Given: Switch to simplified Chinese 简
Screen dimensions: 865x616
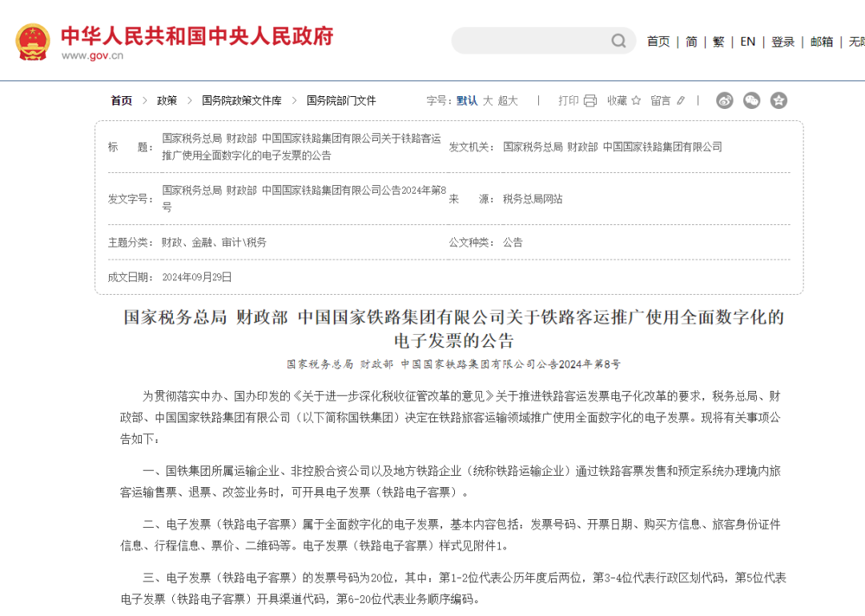Looking at the screenshot, I should 691,42.
